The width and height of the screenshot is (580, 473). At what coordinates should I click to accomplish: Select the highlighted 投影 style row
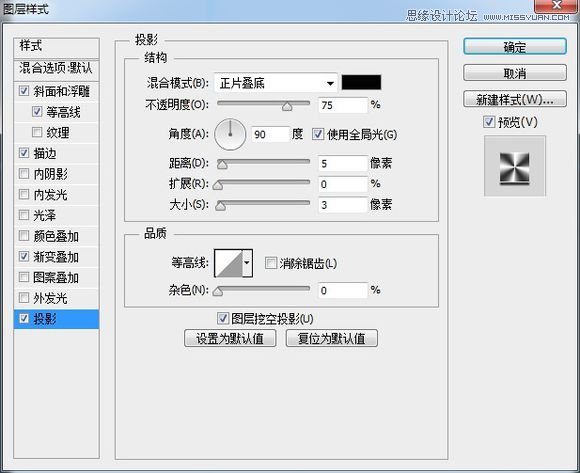point(57,319)
